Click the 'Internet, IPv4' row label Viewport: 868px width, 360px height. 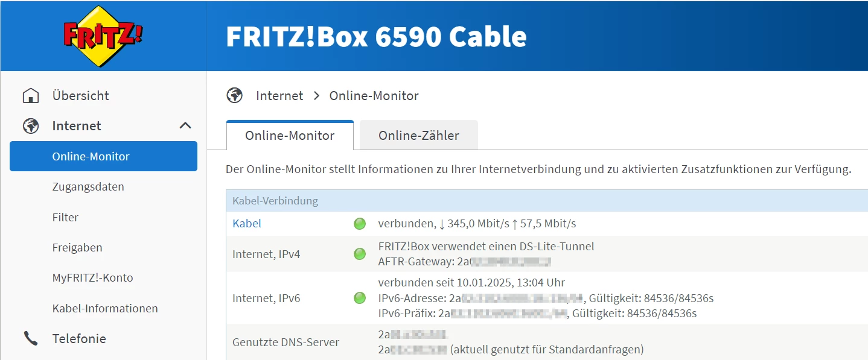tap(266, 254)
